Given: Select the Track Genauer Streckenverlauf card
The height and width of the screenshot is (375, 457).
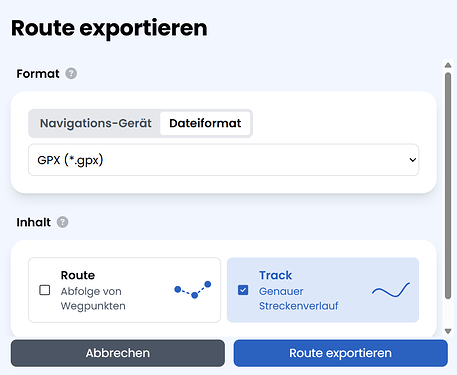Looking at the screenshot, I should 323,290.
